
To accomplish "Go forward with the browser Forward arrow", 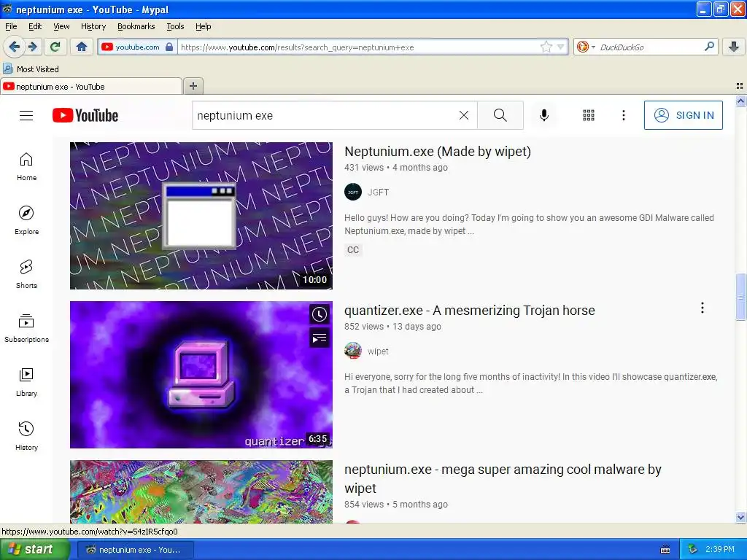I will (33, 47).
